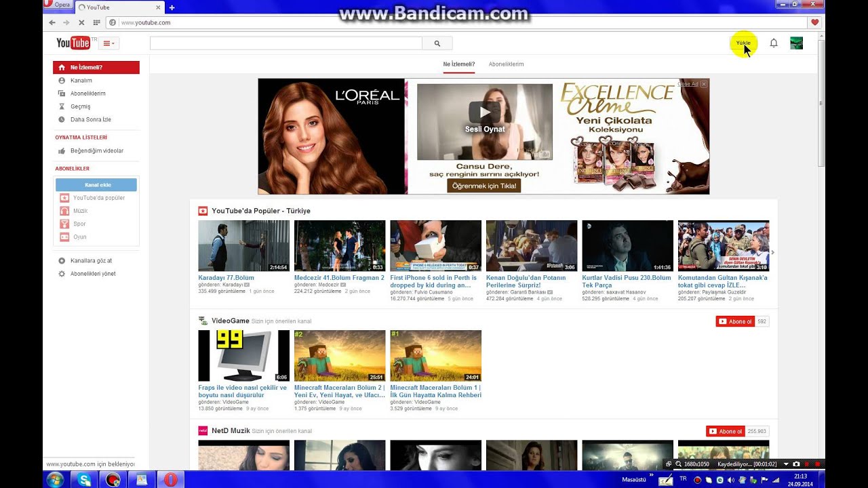The height and width of the screenshot is (488, 868).
Task: Open NetD Muzik channel name
Action: pos(231,430)
